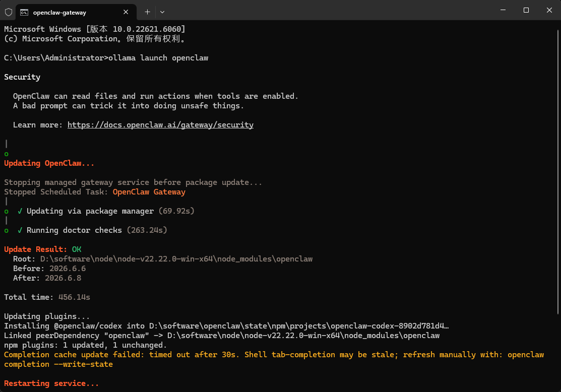Expand the new tab profile dropdown
This screenshot has width=561, height=392.
click(x=162, y=12)
